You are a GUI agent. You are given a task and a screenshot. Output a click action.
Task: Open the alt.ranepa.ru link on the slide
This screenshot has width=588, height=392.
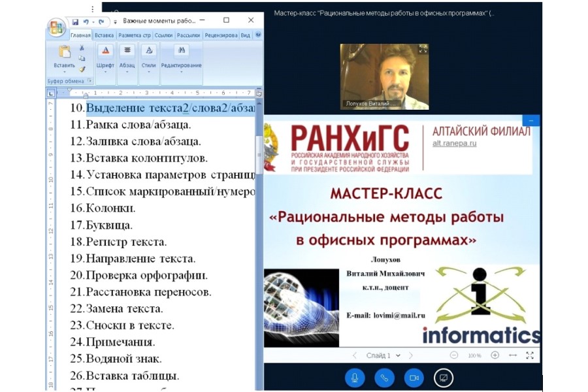455,143
